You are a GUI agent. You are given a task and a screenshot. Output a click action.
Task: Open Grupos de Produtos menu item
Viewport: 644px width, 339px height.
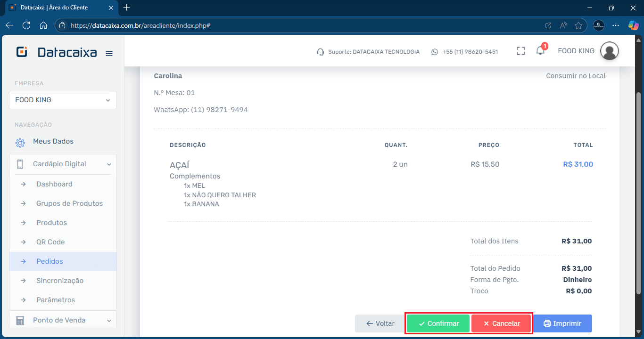69,203
